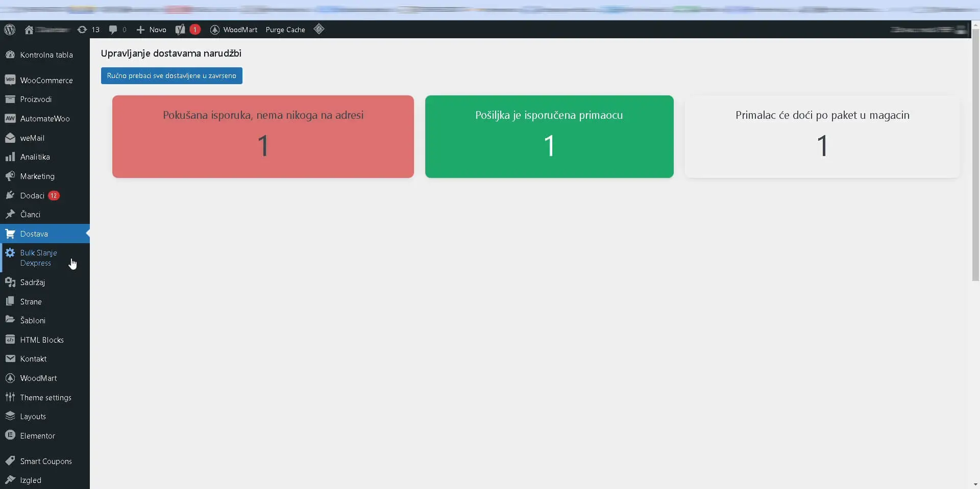Viewport: 980px width, 489px height.
Task: Click the AutomateWoo AW icon
Action: click(x=10, y=118)
